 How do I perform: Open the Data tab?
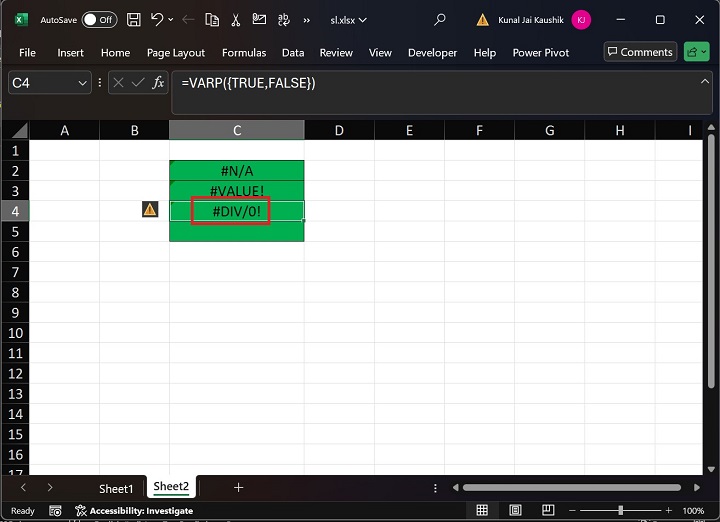tap(293, 53)
